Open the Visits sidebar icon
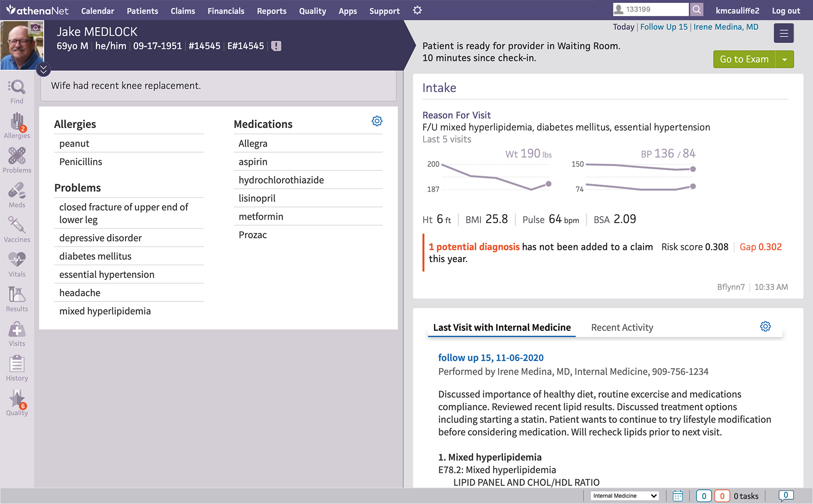The height and width of the screenshot is (504, 813). [17, 334]
